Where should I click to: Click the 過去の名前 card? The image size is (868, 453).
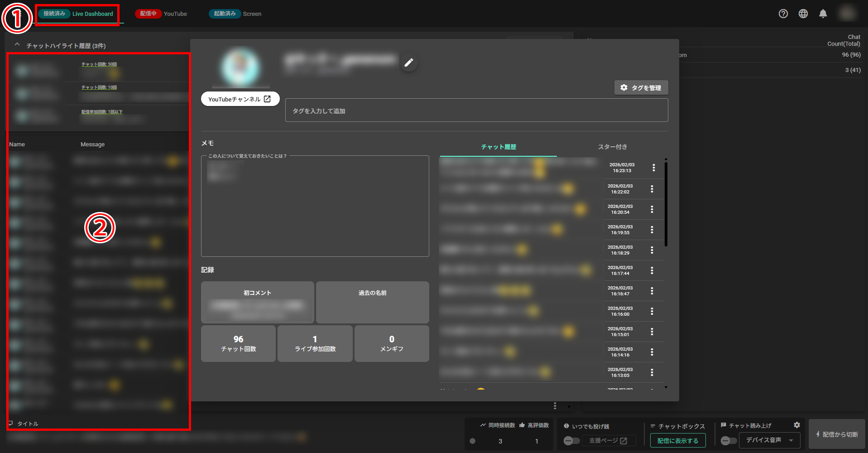(373, 302)
